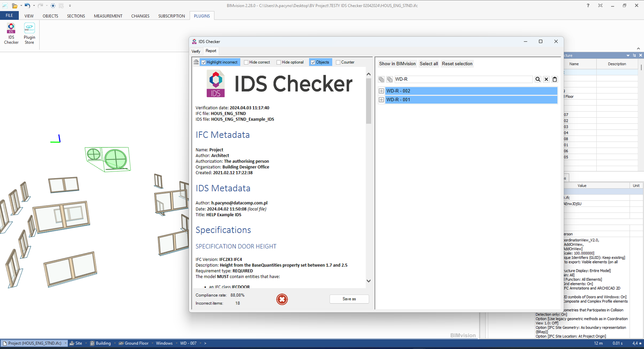The width and height of the screenshot is (644, 349).
Task: Select the WD-R - 001 row
Action: tap(471, 100)
